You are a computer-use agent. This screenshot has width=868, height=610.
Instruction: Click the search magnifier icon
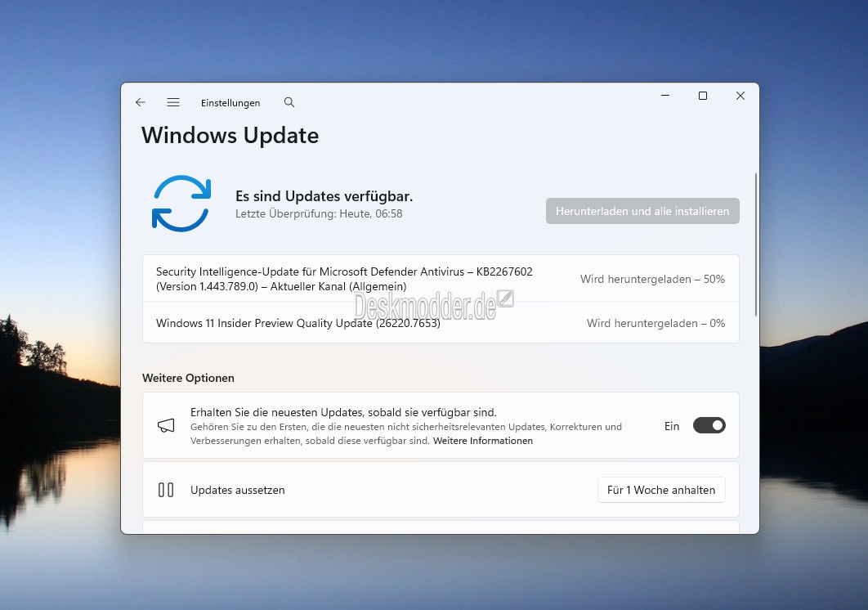289,102
